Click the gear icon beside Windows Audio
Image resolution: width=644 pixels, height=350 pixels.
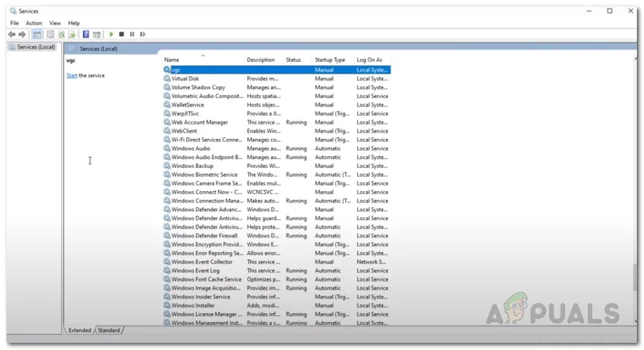pos(167,148)
